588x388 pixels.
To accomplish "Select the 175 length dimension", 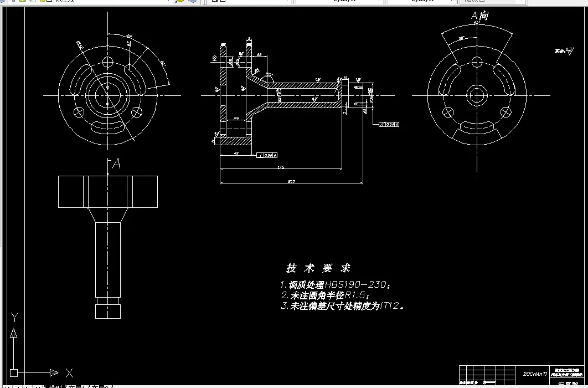I will tap(281, 167).
